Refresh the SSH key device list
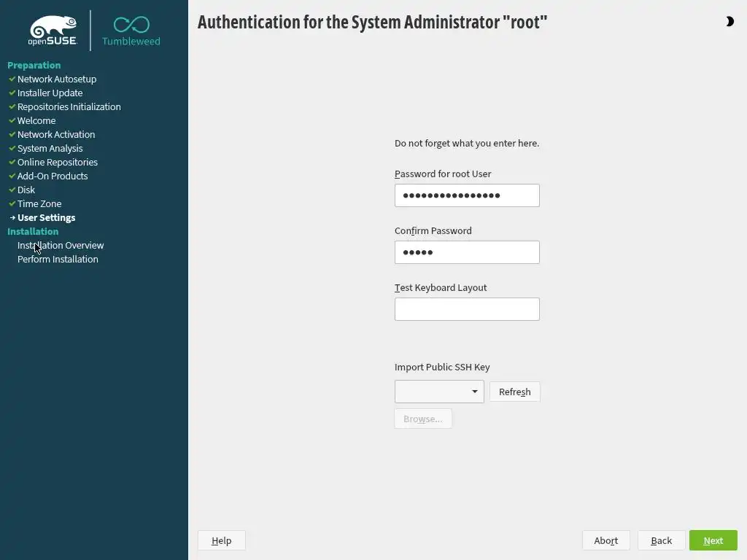The height and width of the screenshot is (560, 747). point(514,392)
